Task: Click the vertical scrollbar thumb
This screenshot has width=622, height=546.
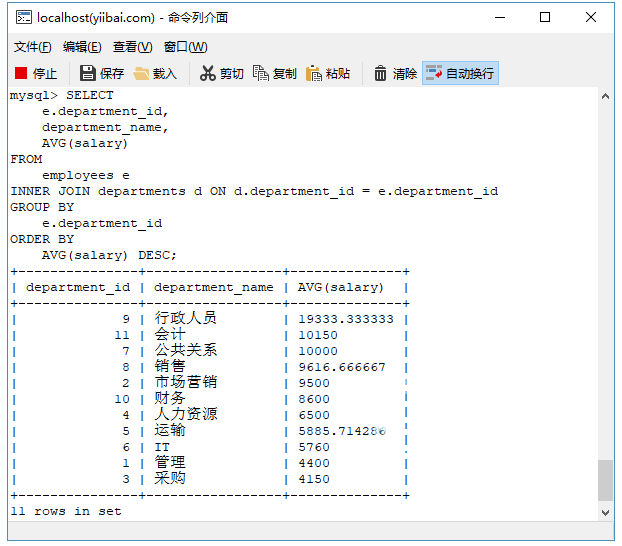Action: pyautogui.click(x=605, y=481)
